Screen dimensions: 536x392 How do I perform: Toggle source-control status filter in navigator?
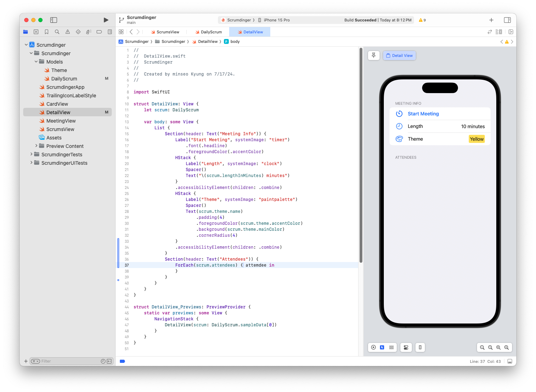pos(109,361)
